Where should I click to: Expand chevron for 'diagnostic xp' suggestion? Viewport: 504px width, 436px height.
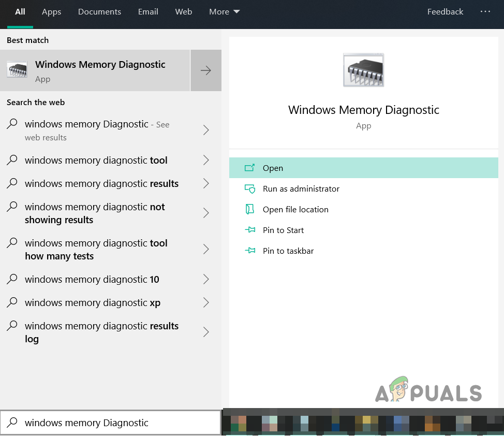click(x=206, y=303)
